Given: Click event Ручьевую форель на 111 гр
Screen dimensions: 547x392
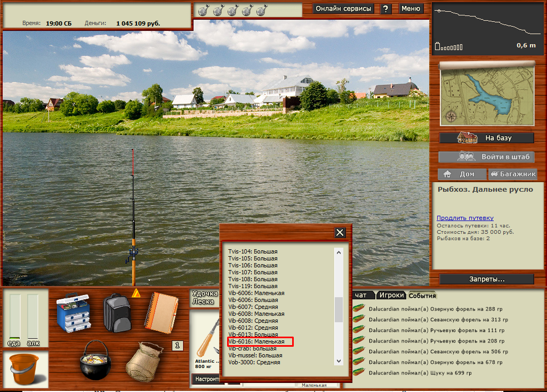Looking at the screenshot, I should 437,330.
